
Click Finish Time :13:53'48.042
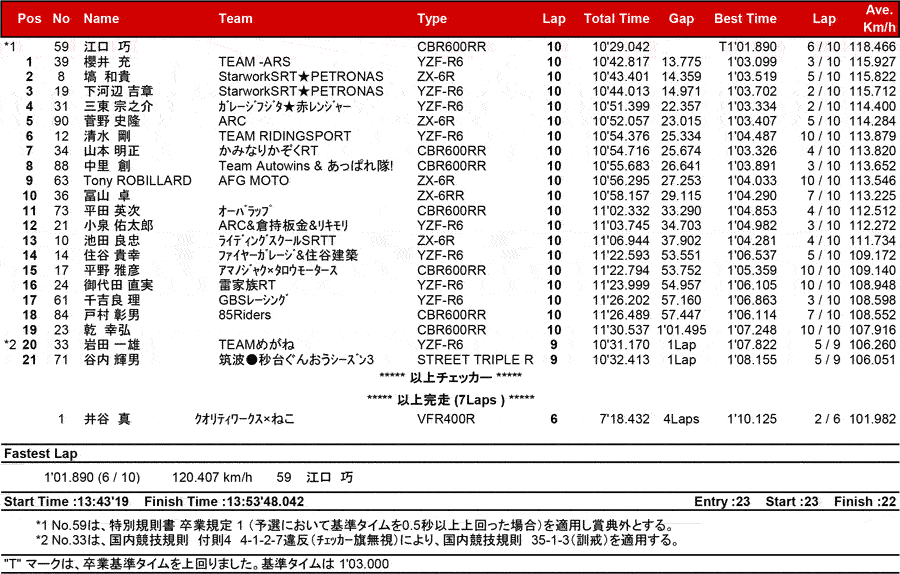pos(224,502)
